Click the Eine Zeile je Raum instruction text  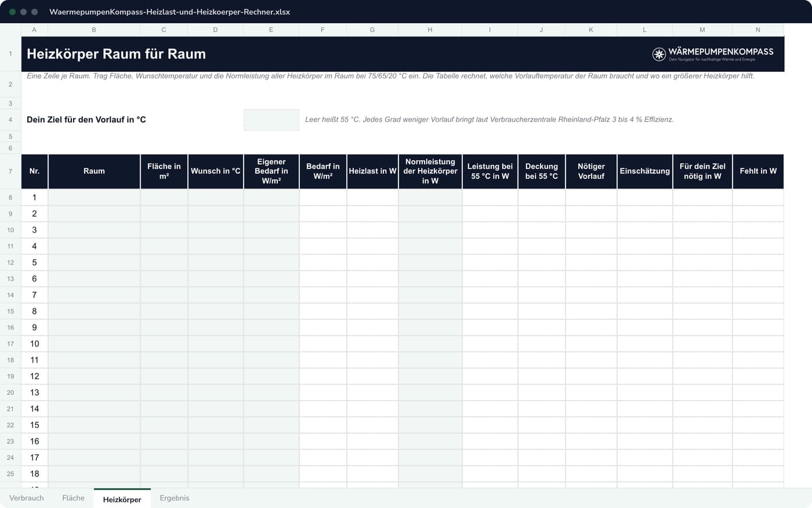click(x=390, y=76)
